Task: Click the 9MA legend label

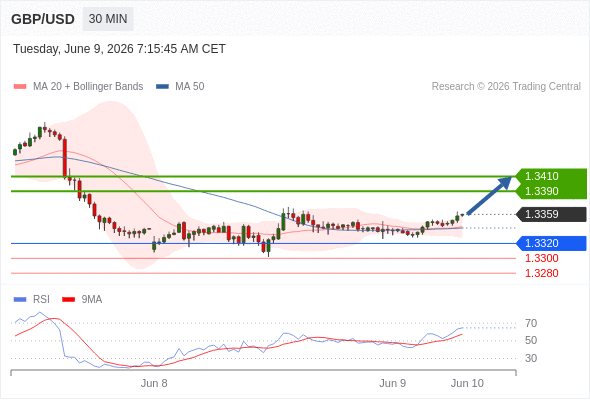Action: 92,300
